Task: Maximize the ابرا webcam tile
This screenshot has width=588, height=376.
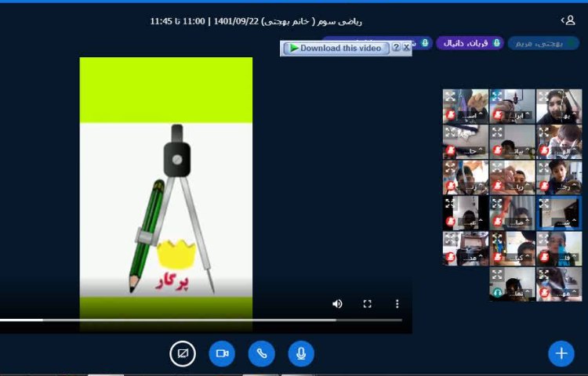Action: pyautogui.click(x=497, y=96)
